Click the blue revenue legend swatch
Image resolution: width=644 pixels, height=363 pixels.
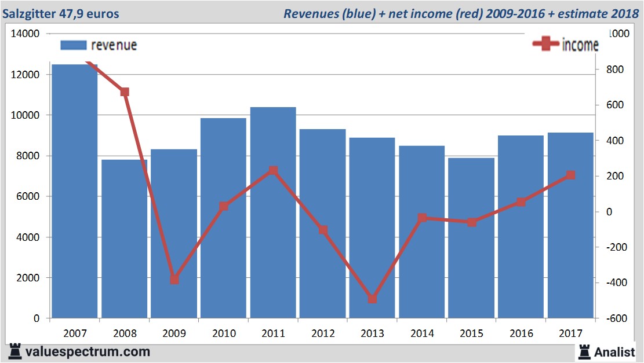click(74, 45)
